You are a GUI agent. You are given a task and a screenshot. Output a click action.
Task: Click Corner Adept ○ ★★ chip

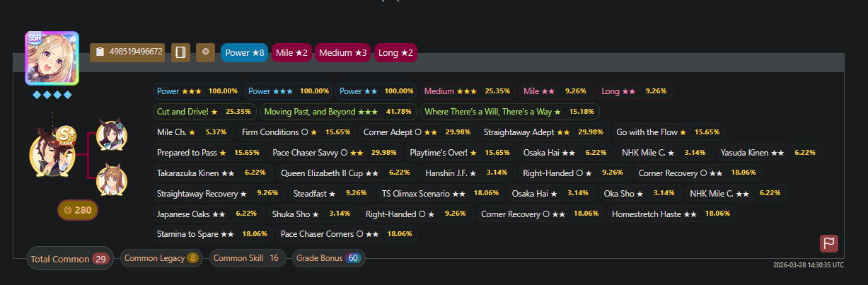417,132
